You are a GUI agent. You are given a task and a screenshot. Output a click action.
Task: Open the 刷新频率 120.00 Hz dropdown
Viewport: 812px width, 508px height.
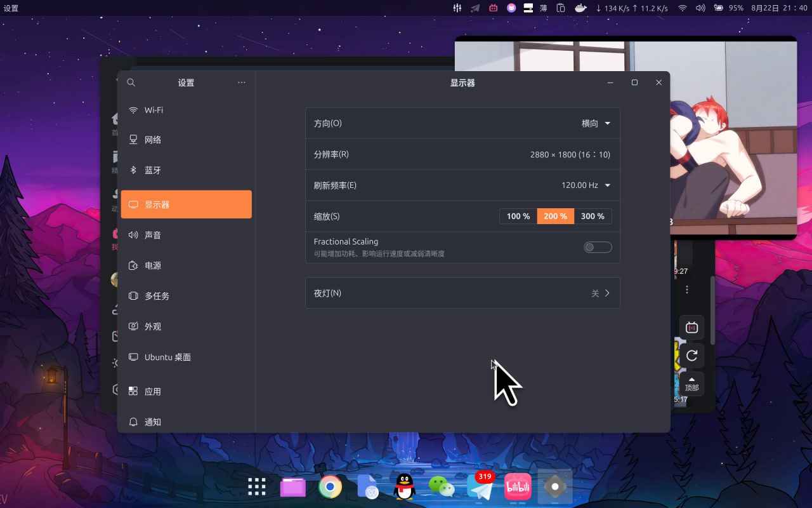586,185
